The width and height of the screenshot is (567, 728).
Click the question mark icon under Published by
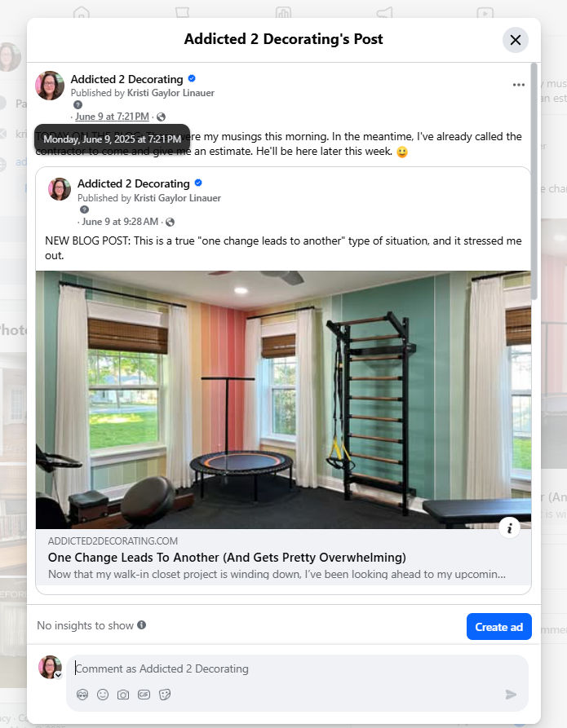(x=78, y=105)
